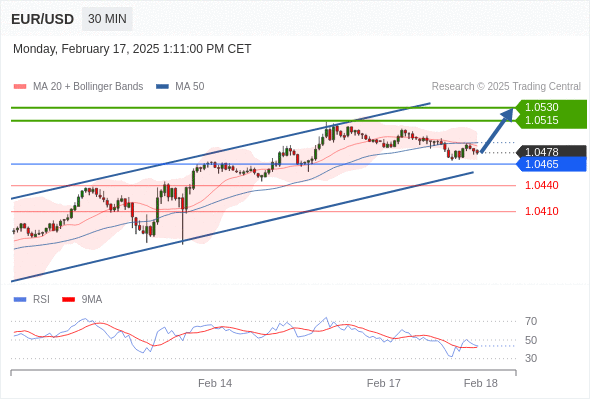Click the 1.0440 support price label
Screen dimensions: 590x400
point(541,185)
